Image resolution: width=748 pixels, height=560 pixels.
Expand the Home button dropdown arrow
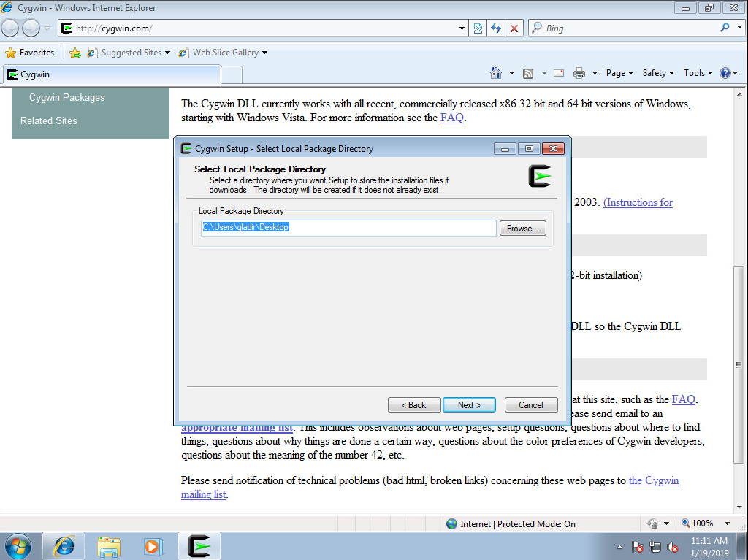511,73
